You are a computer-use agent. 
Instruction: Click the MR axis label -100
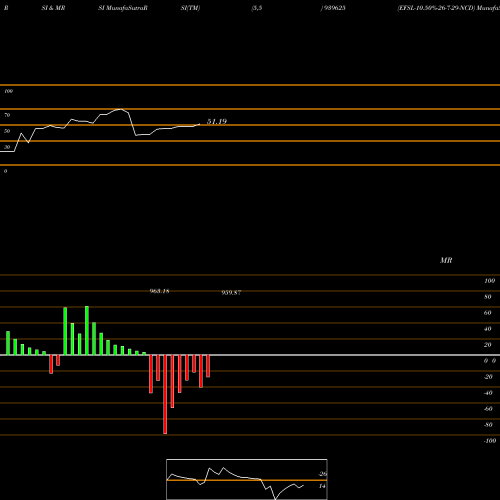point(490,441)
